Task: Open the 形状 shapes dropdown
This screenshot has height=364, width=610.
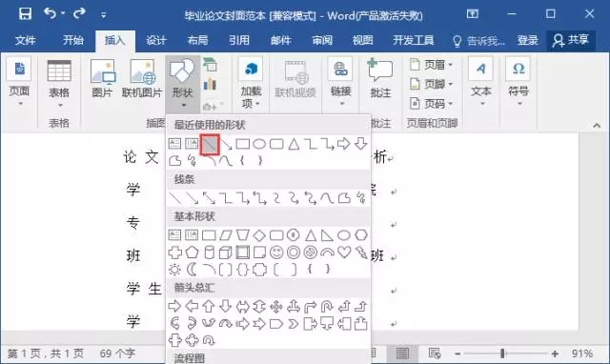Action: (182, 83)
